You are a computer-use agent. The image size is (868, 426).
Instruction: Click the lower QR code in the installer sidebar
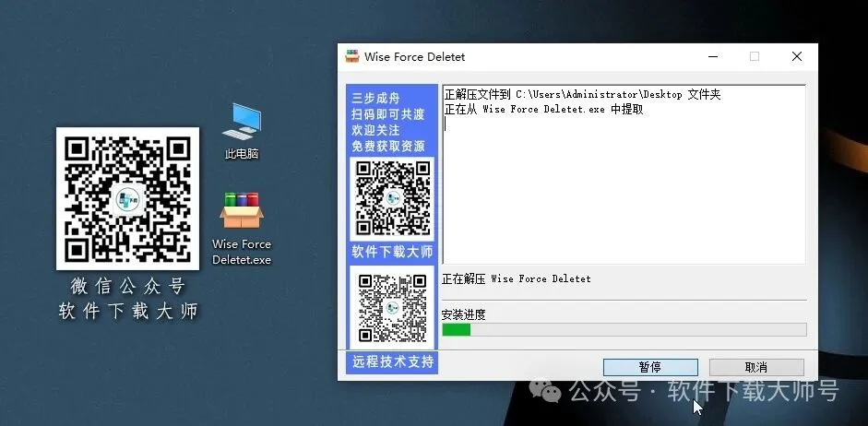pyautogui.click(x=392, y=307)
